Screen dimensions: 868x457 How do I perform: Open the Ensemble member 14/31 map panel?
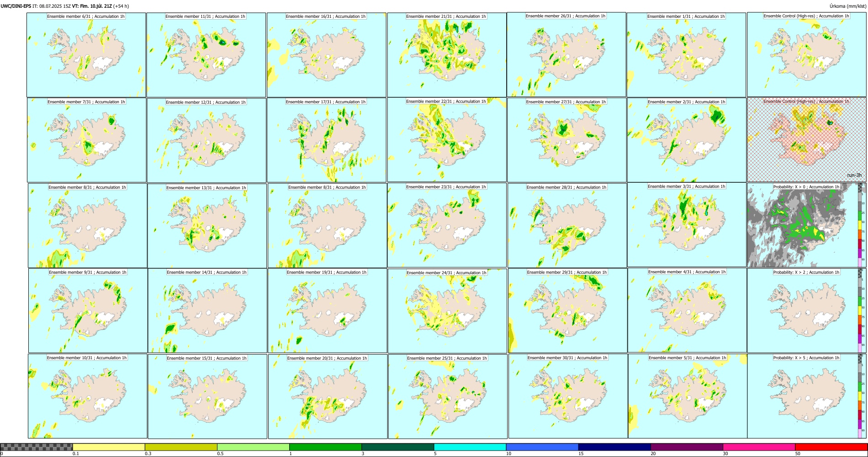click(x=207, y=310)
